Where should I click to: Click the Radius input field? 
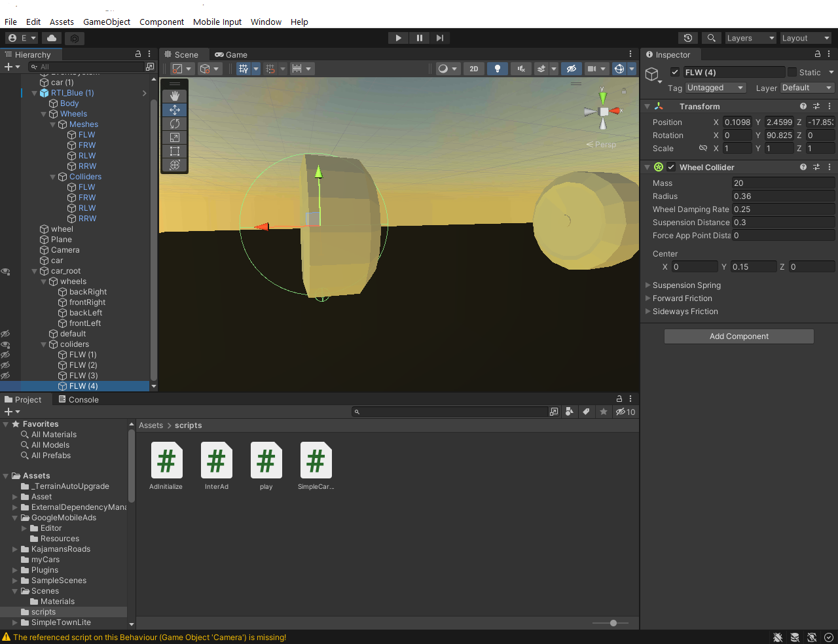[x=783, y=196]
